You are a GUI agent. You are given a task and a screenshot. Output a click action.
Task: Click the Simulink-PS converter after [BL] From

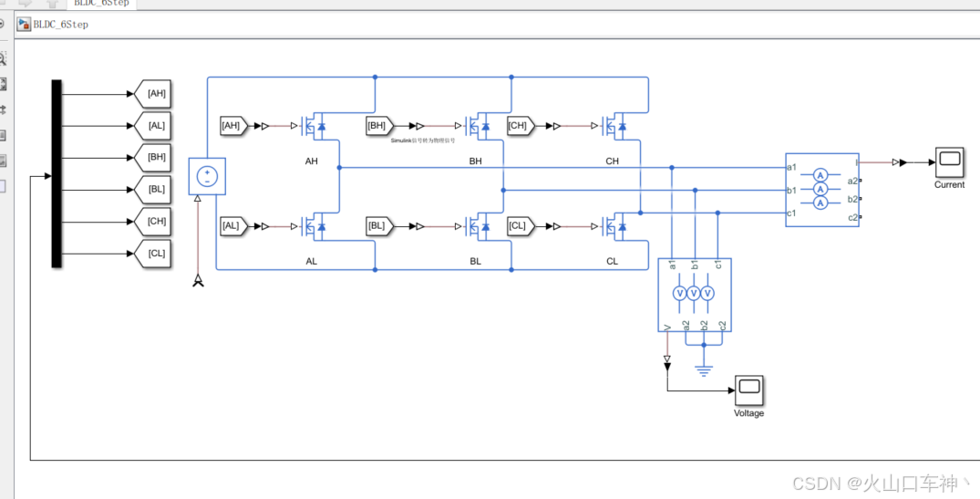[x=420, y=225]
